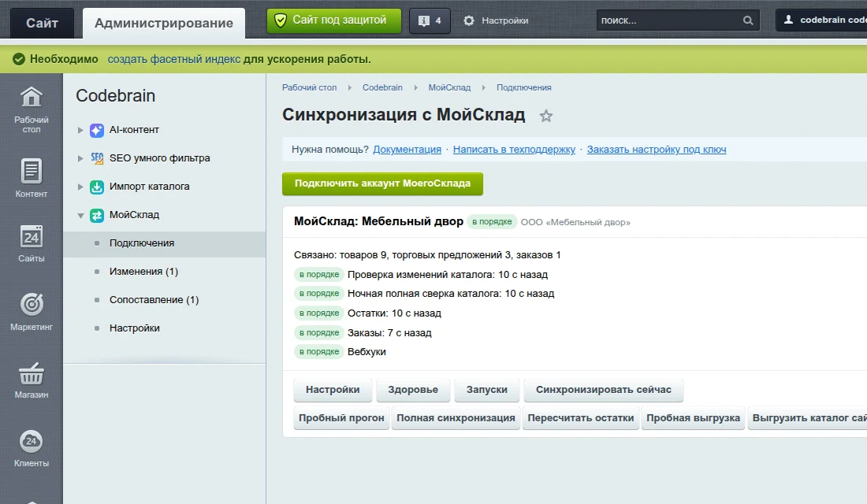Click the search magnifier icon
Image resolution: width=867 pixels, height=504 pixels.
pos(747,20)
